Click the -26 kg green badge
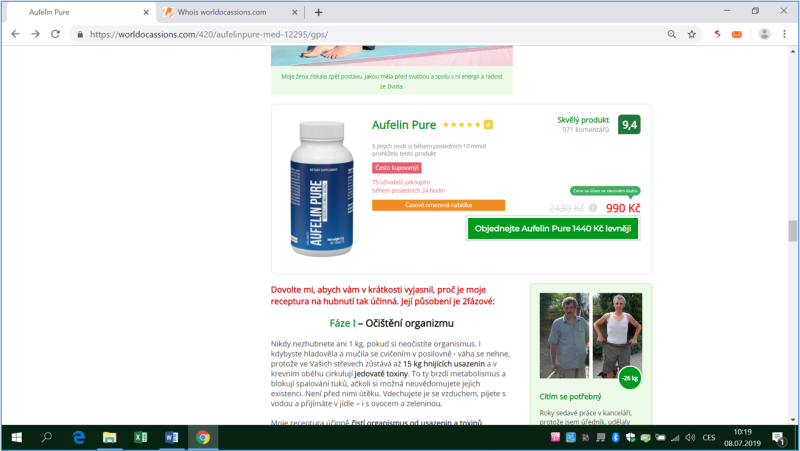 [x=630, y=378]
